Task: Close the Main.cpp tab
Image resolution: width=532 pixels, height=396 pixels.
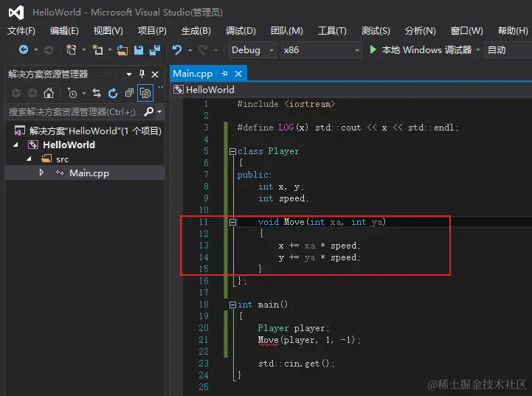Action: 238,74
